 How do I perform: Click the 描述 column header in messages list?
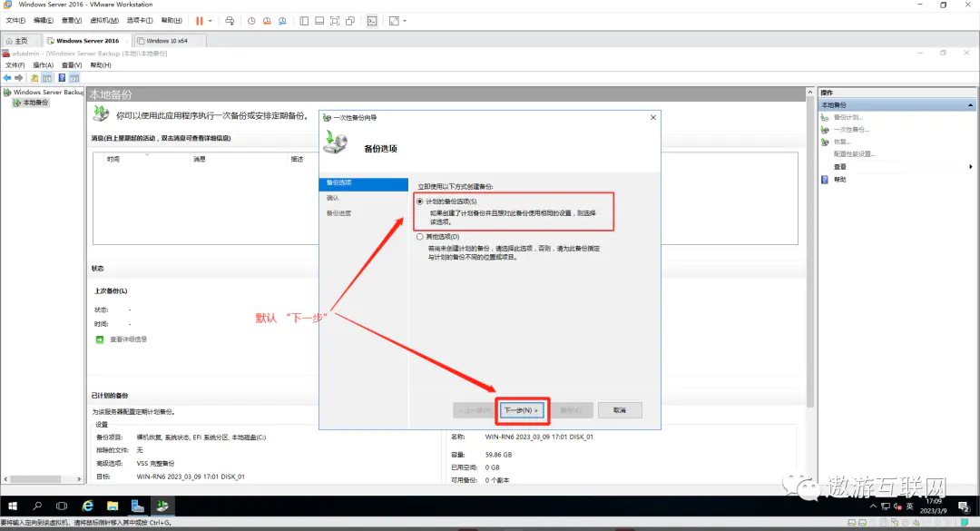coord(297,160)
